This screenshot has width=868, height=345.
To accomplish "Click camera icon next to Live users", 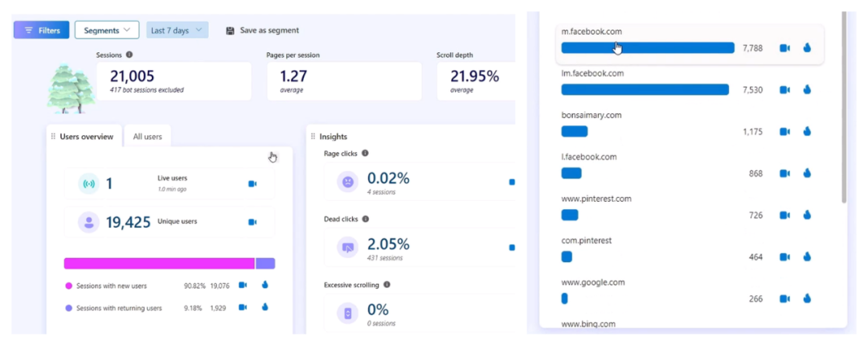I will click(x=252, y=184).
